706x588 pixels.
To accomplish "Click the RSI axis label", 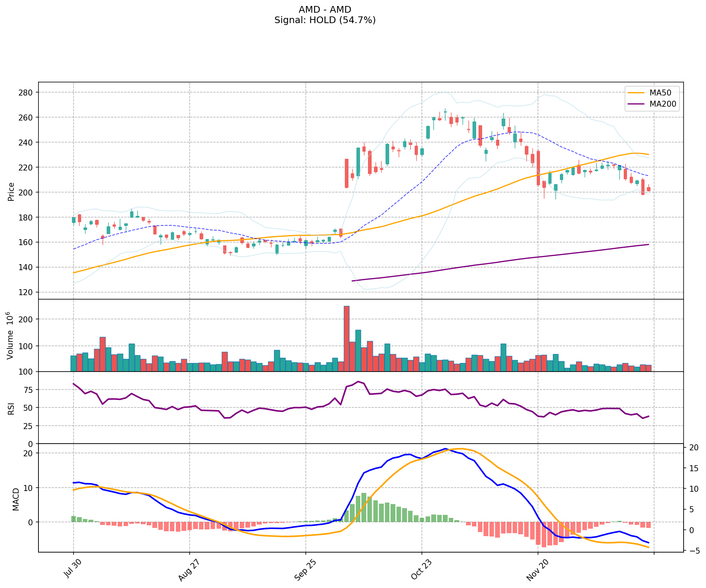I will coord(11,408).
